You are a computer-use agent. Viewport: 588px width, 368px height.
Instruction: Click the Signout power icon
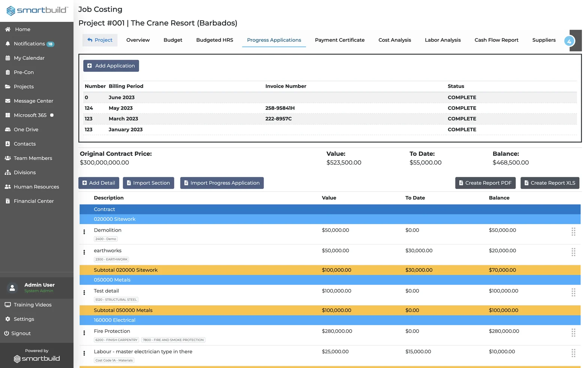tap(6, 333)
